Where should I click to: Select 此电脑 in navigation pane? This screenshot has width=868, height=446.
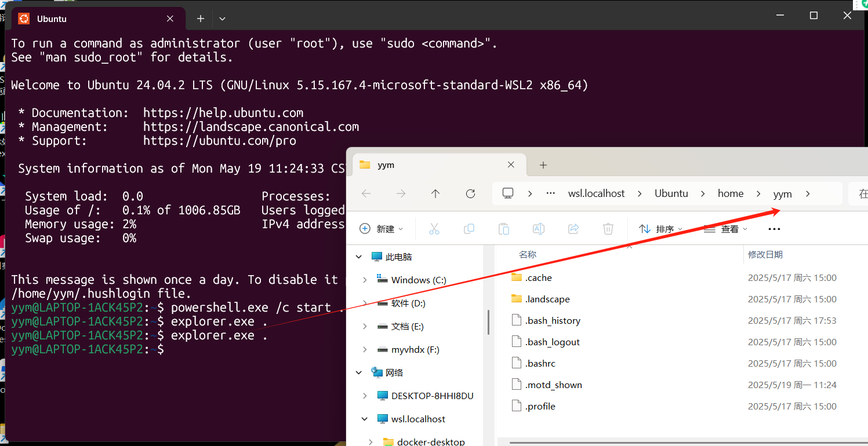(398, 257)
